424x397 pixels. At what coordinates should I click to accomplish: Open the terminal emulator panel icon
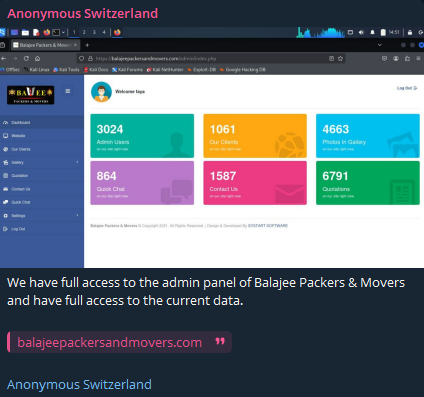56,32
